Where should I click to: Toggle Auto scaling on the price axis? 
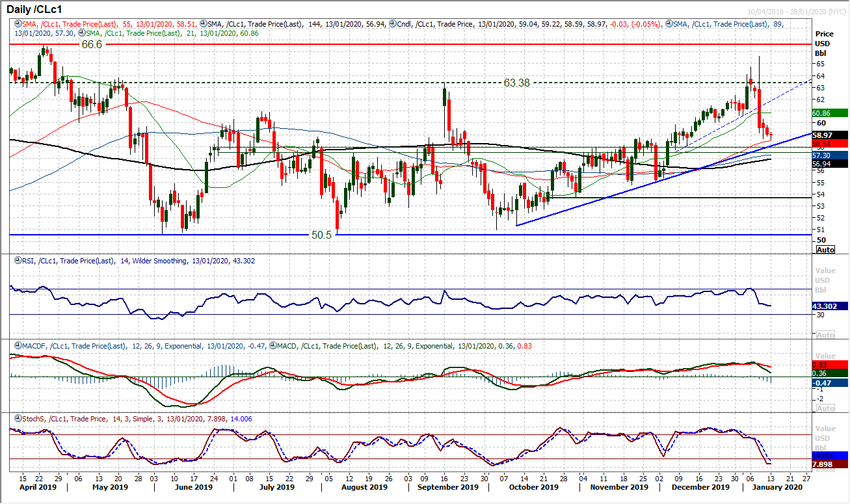825,248
